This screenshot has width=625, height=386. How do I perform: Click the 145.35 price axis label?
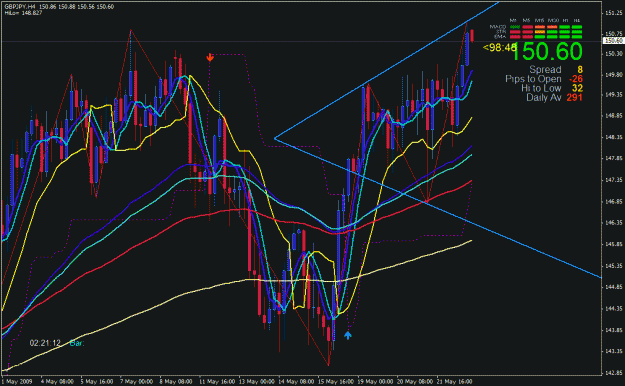point(614,266)
